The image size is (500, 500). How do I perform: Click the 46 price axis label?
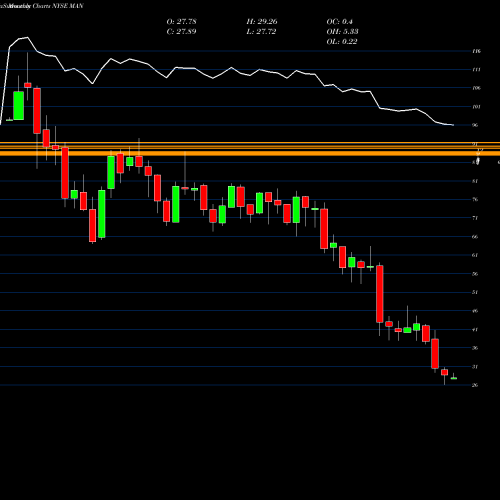[x=475, y=311]
